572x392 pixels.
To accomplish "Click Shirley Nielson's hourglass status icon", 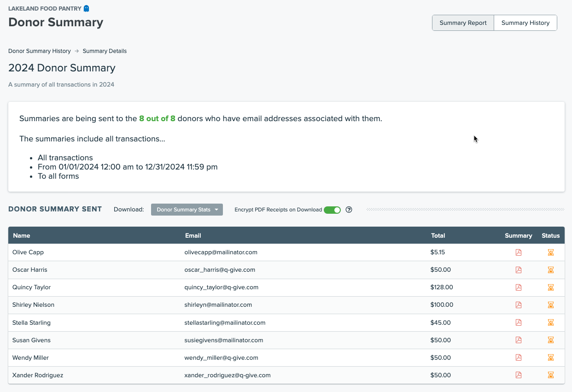I will pyautogui.click(x=550, y=305).
